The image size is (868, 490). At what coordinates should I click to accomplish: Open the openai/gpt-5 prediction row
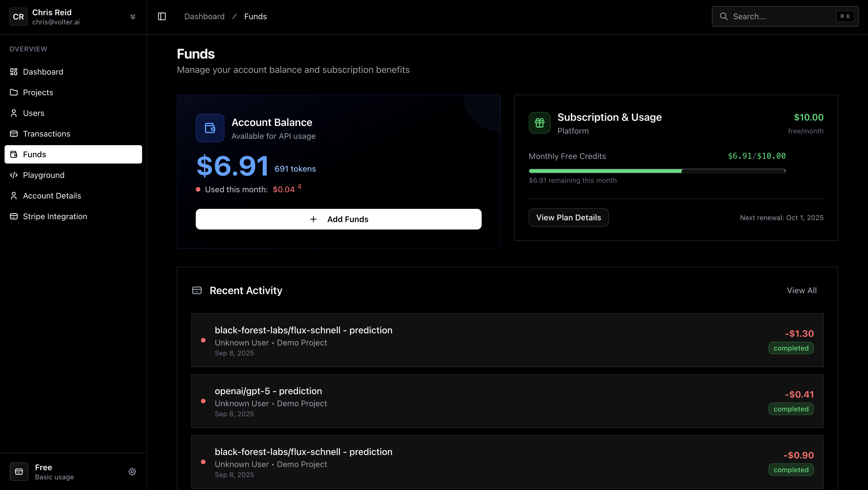tap(507, 401)
